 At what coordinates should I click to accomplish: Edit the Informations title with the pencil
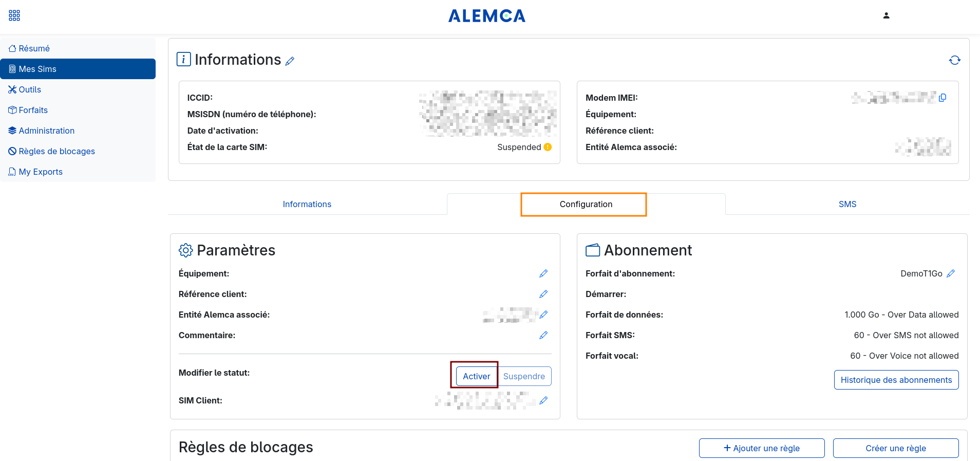click(290, 61)
